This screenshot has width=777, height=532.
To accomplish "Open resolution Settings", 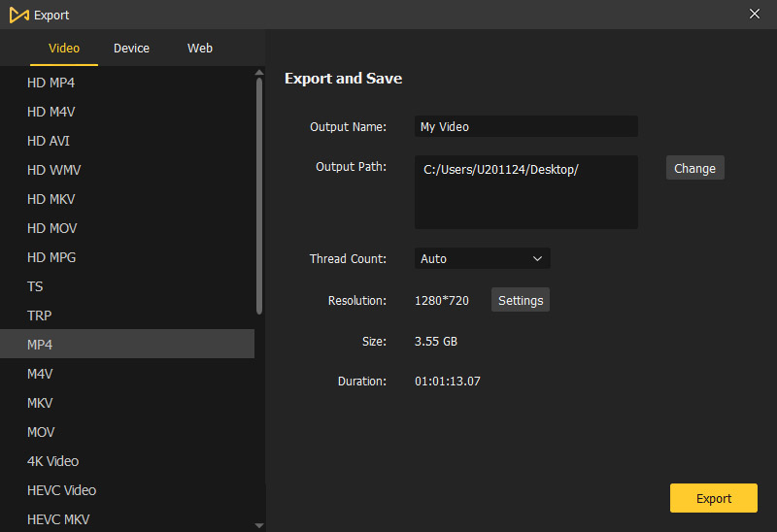I will [x=521, y=300].
